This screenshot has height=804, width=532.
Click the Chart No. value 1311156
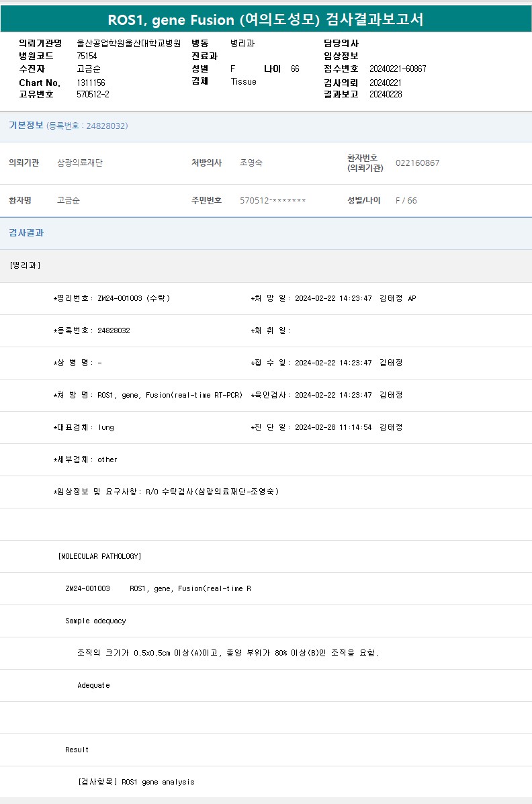[91, 83]
